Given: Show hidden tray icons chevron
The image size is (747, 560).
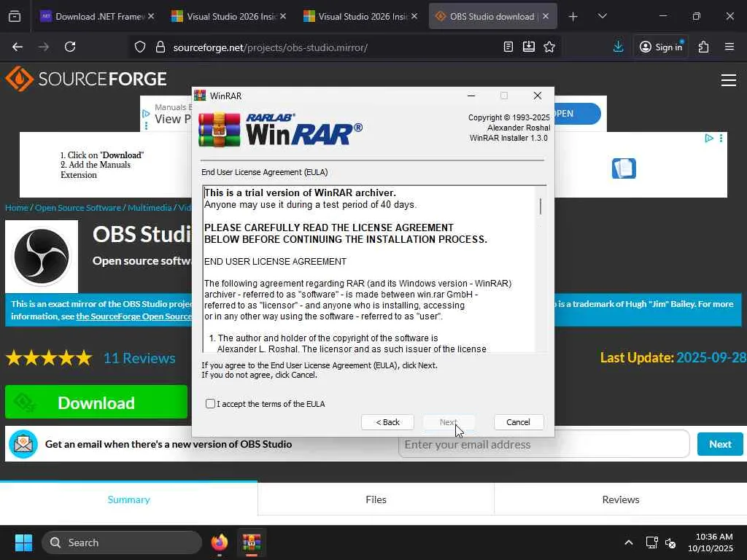Looking at the screenshot, I should (x=629, y=542).
